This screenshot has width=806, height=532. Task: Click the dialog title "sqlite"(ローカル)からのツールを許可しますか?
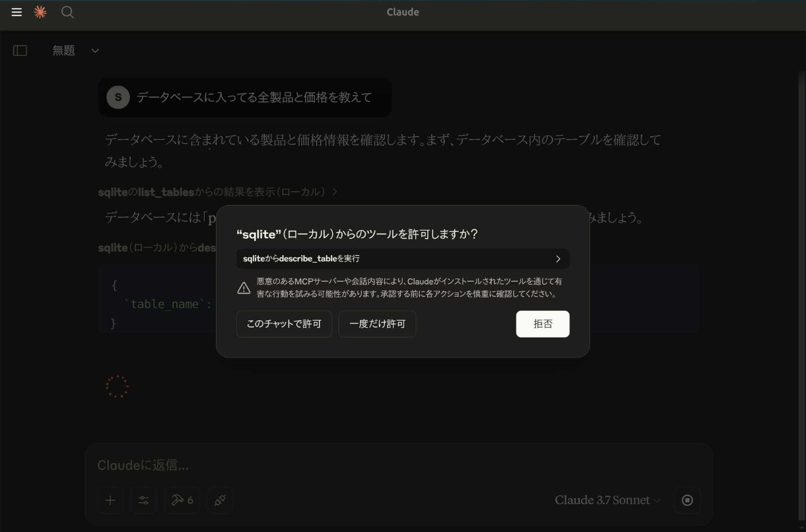pos(358,234)
